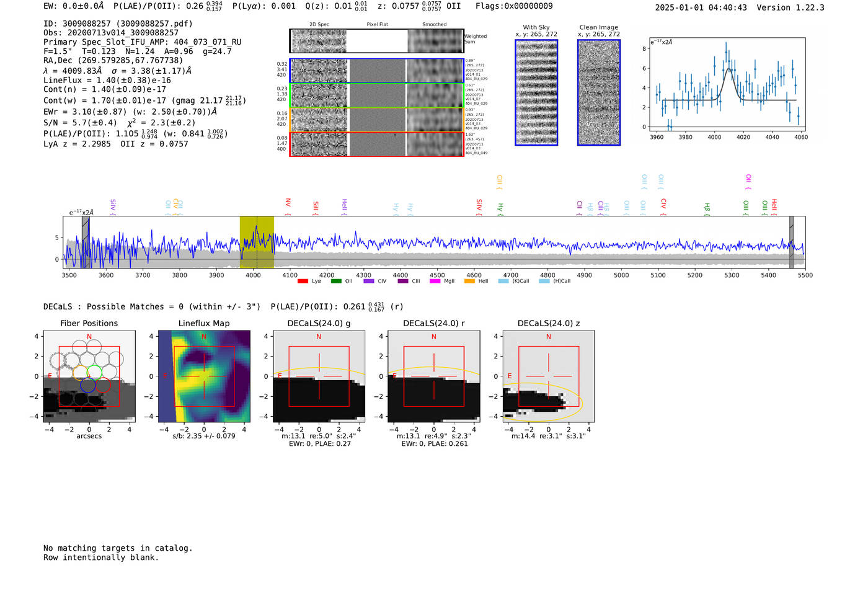Select the orange-bordered 2D spectrum row
This screenshot has width=868, height=591.
tap(376, 120)
